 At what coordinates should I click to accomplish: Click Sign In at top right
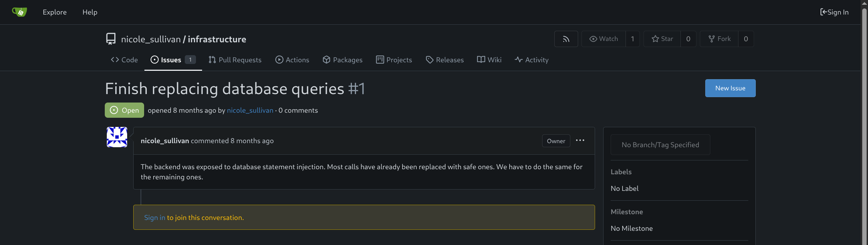pos(834,12)
